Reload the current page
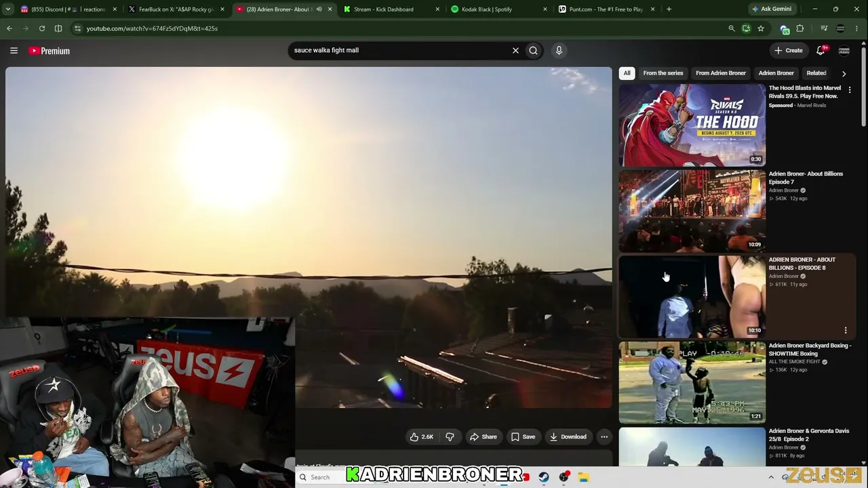Viewport: 868px width, 488px height. pos(42,28)
